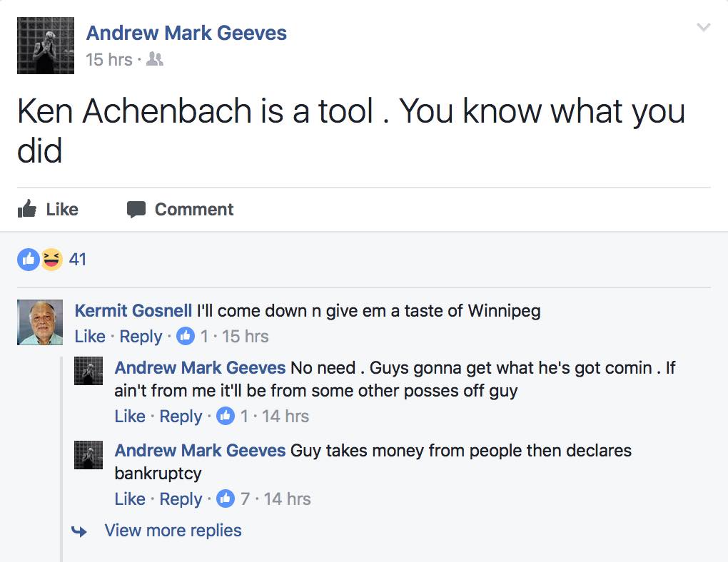Click the thumbs-up Like icon under post

pyautogui.click(x=27, y=209)
